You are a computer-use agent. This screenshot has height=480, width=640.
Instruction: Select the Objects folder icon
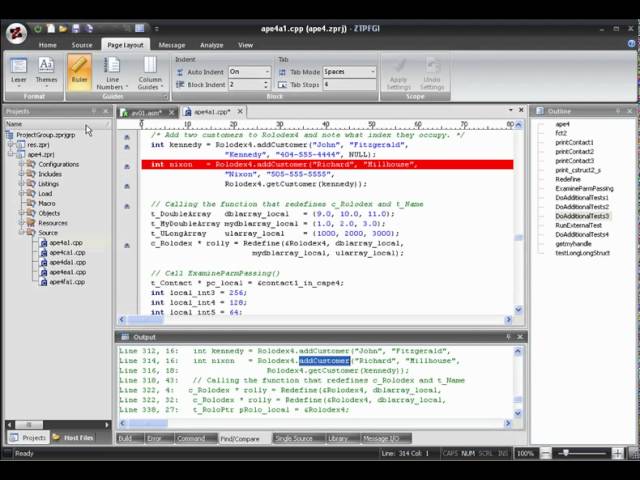pos(31,213)
